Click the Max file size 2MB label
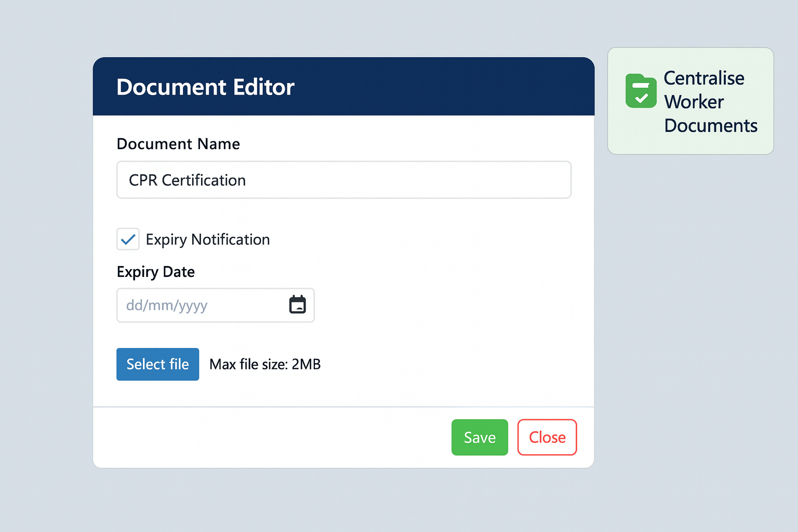The width and height of the screenshot is (798, 532). click(265, 364)
